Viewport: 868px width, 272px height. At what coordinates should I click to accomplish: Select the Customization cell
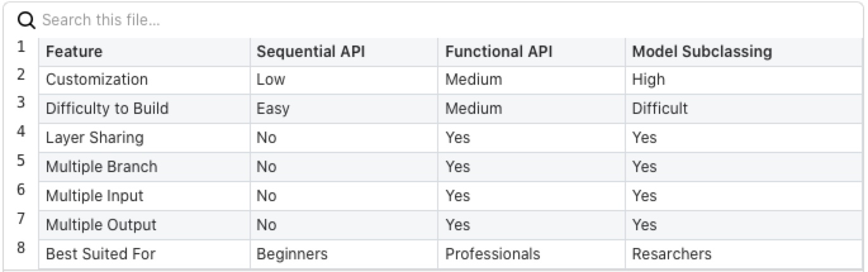tap(144, 80)
